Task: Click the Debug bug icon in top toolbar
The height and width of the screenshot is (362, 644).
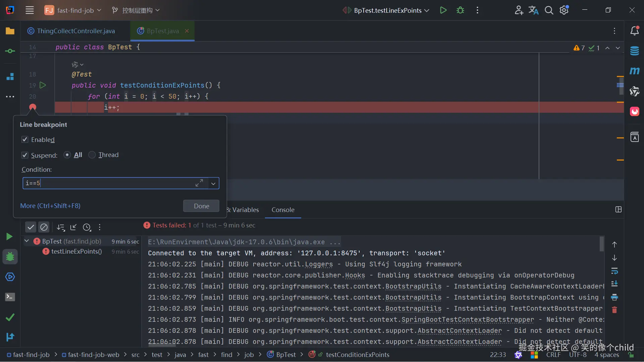Action: click(x=460, y=10)
